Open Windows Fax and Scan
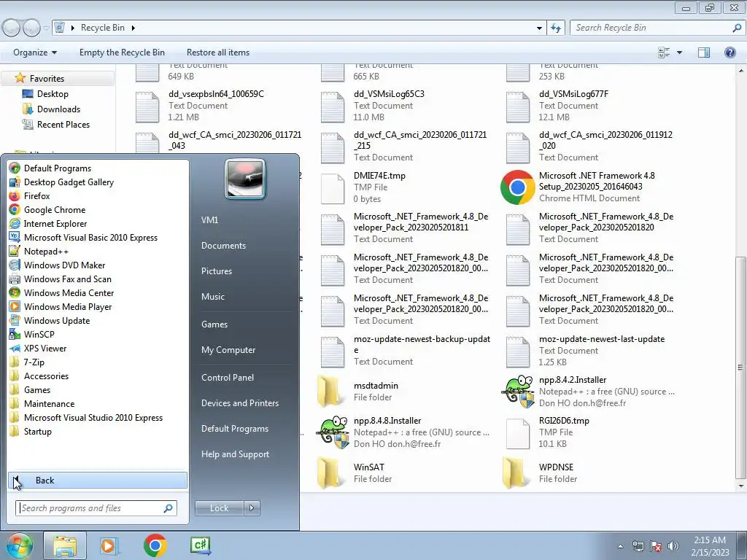The width and height of the screenshot is (747, 560). pos(60,279)
